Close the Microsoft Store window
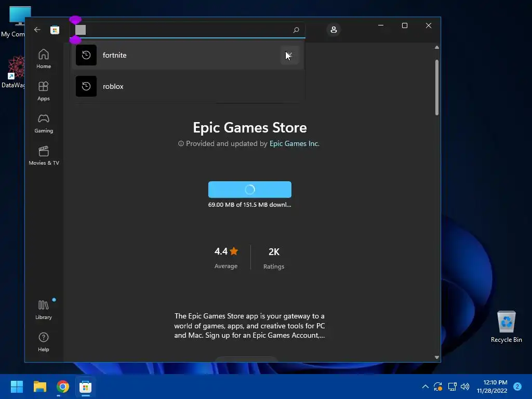Viewport: 532px width, 399px height. click(x=429, y=25)
